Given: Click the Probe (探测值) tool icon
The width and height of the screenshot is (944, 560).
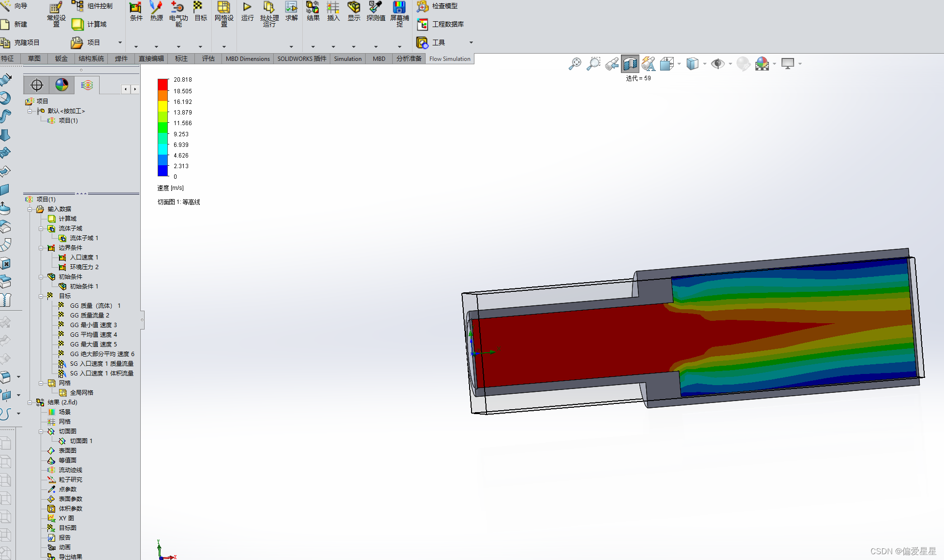Looking at the screenshot, I should (x=375, y=7).
